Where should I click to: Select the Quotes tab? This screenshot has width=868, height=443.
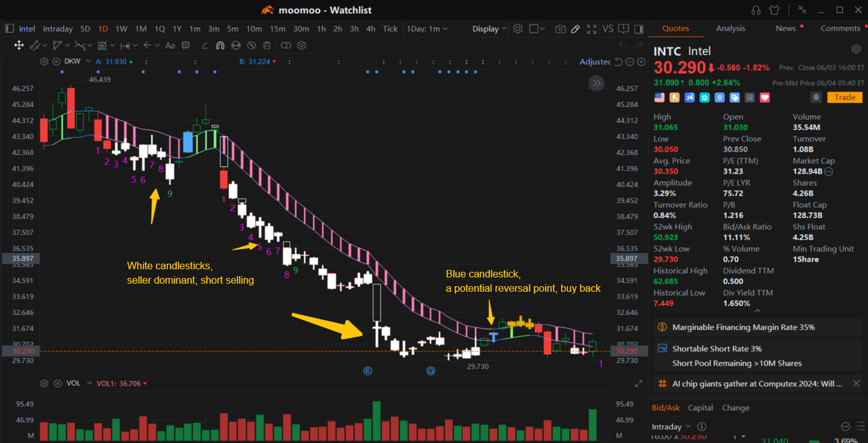tap(675, 28)
